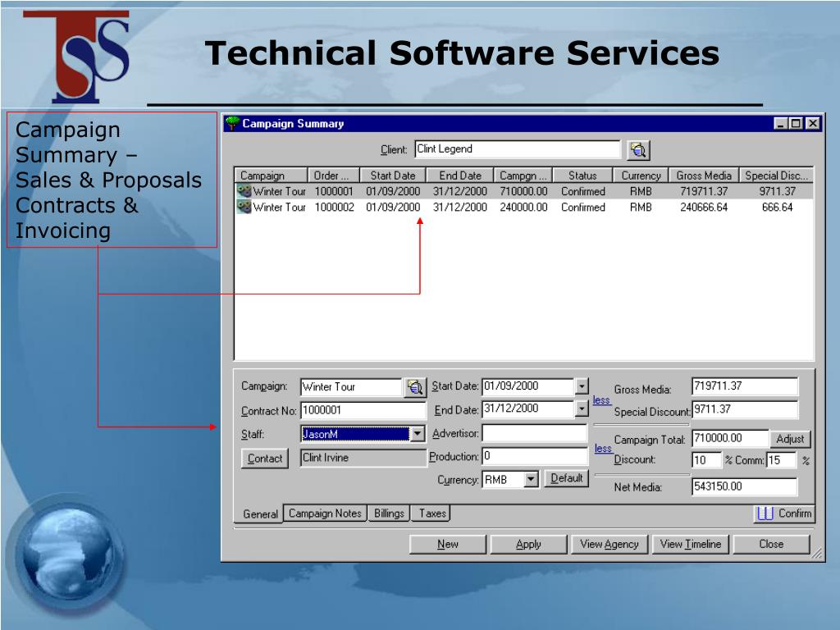
Task: Select the cell 666.64
Action: tap(777, 208)
